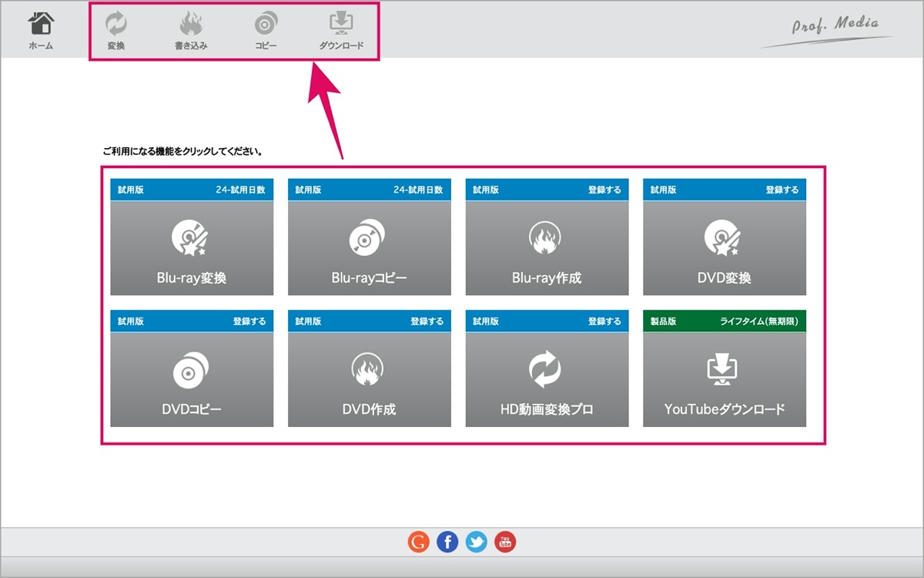
Task: Open the 変換 convert module in toolbar
Action: point(116,31)
